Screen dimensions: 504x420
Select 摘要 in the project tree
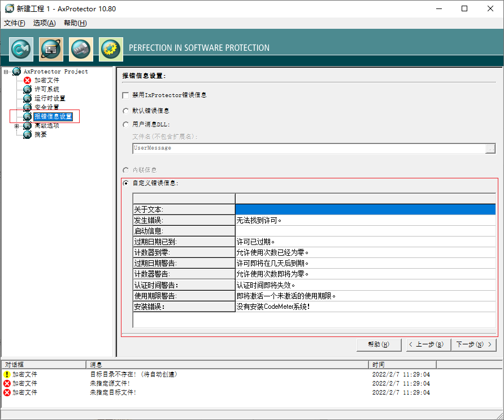41,134
